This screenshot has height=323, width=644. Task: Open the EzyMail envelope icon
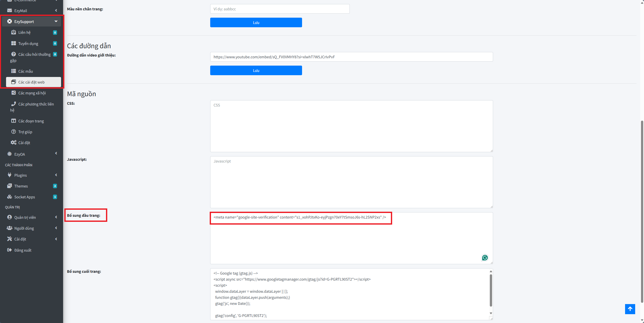tap(10, 11)
